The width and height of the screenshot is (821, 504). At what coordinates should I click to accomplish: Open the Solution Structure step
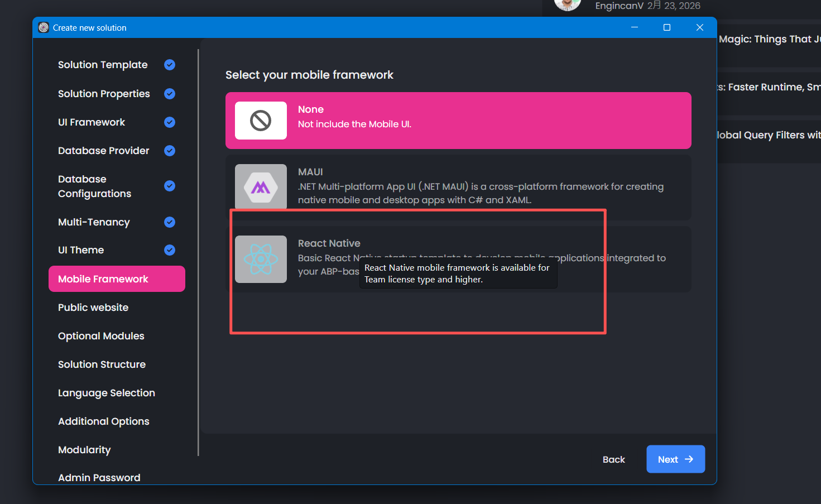102,364
